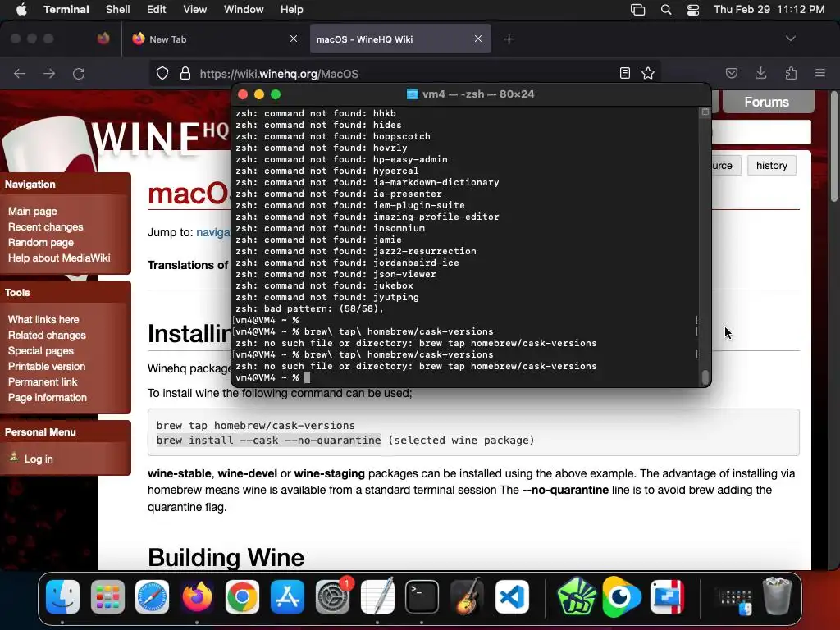Open System Settings from the Dock
The height and width of the screenshot is (630, 840).
pos(332,596)
